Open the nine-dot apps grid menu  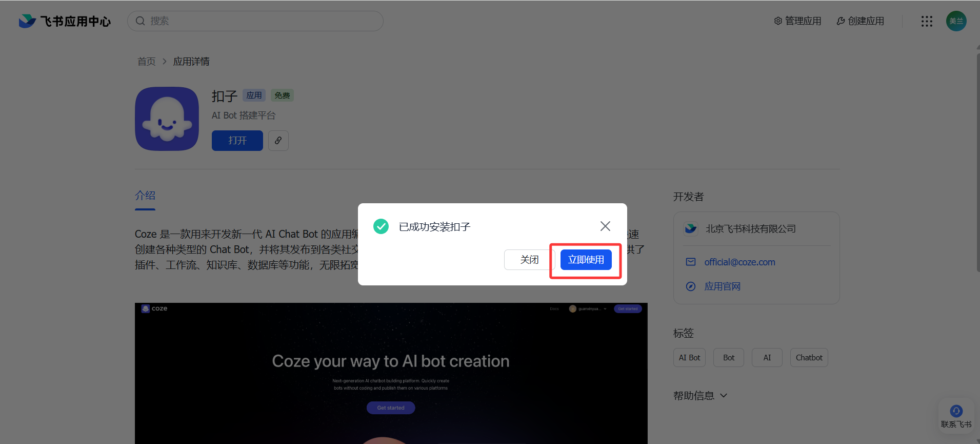pos(927,21)
